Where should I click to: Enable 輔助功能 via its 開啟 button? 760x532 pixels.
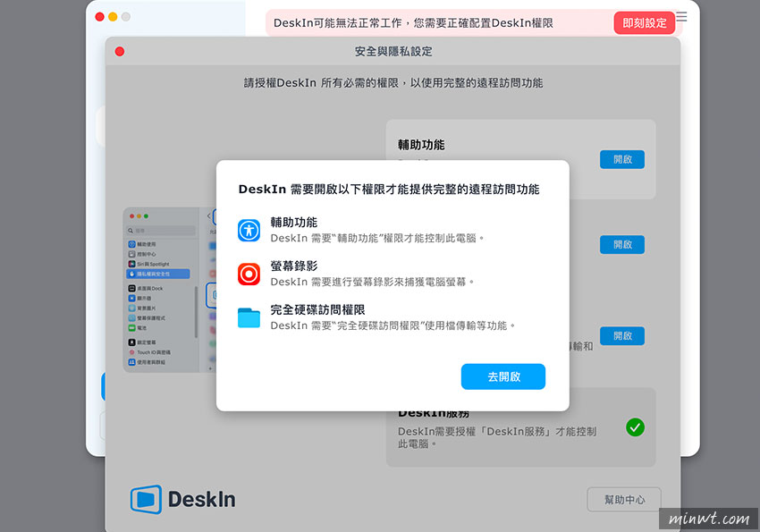(x=622, y=159)
